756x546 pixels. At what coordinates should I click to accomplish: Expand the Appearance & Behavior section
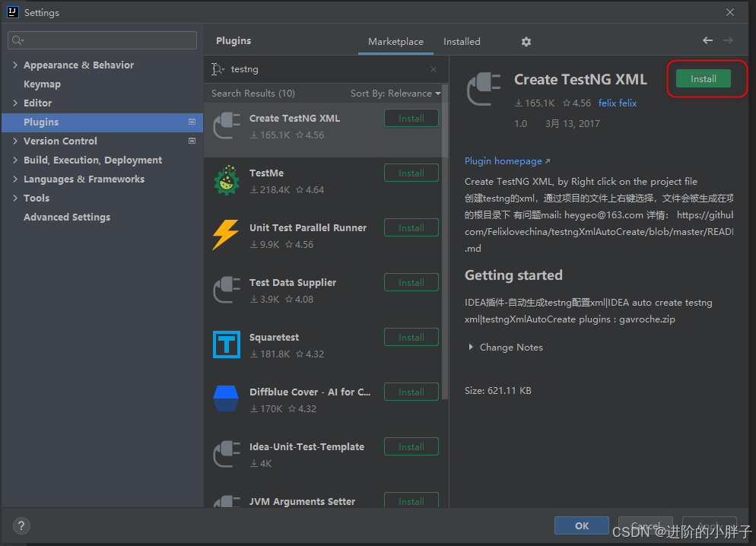(x=14, y=65)
